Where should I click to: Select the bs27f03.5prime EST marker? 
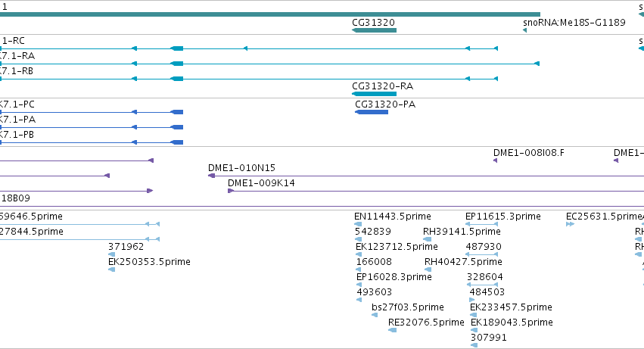(375, 315)
